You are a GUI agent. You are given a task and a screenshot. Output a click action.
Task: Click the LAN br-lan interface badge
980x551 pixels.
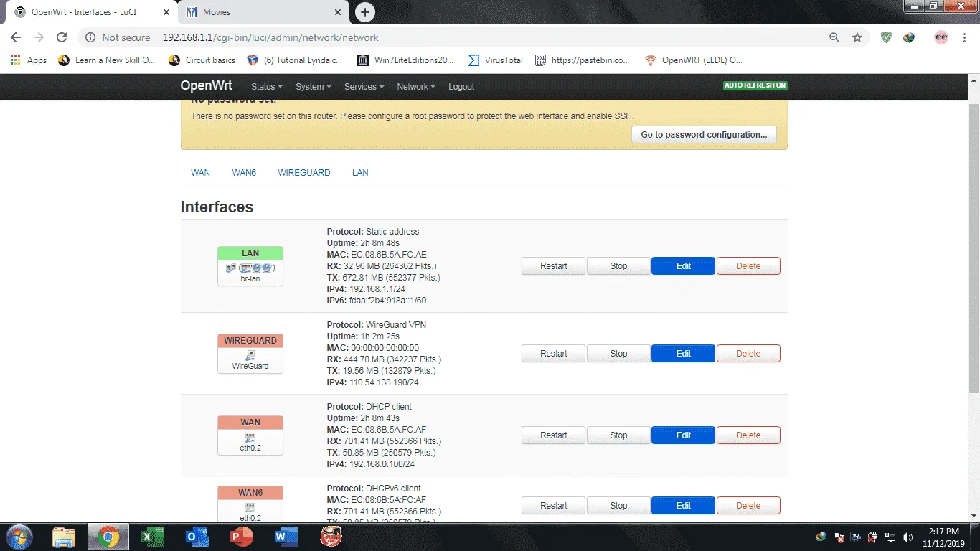pos(250,266)
